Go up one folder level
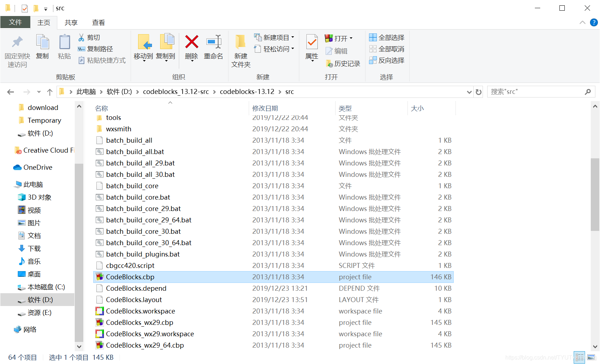This screenshot has width=600, height=364. 50,92
